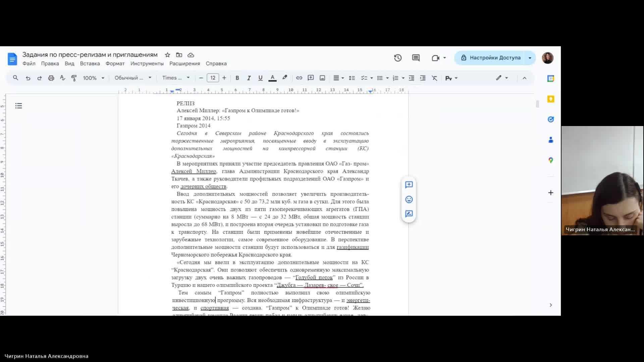Open the editing mode pencil dropdown

coord(502,78)
